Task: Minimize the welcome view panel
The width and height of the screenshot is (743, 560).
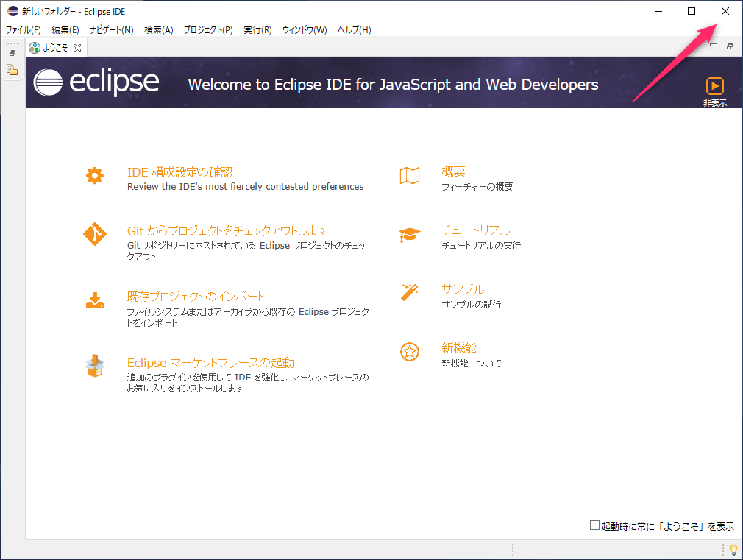Action: [713, 46]
